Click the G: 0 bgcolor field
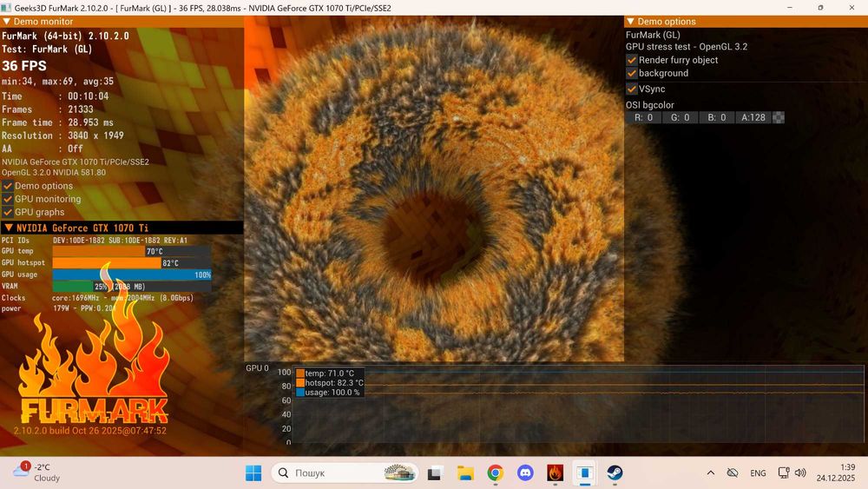The image size is (868, 489). tap(680, 117)
